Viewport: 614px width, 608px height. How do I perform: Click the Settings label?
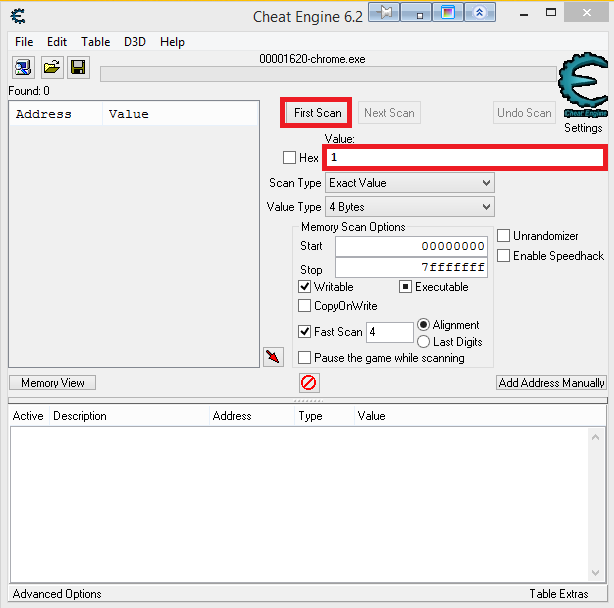(x=583, y=128)
